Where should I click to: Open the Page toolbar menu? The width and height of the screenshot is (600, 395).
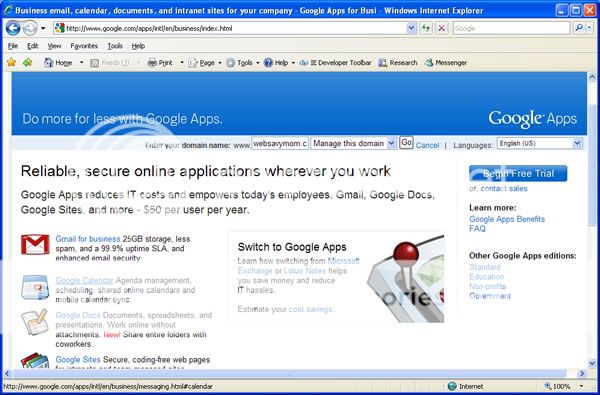pos(204,63)
